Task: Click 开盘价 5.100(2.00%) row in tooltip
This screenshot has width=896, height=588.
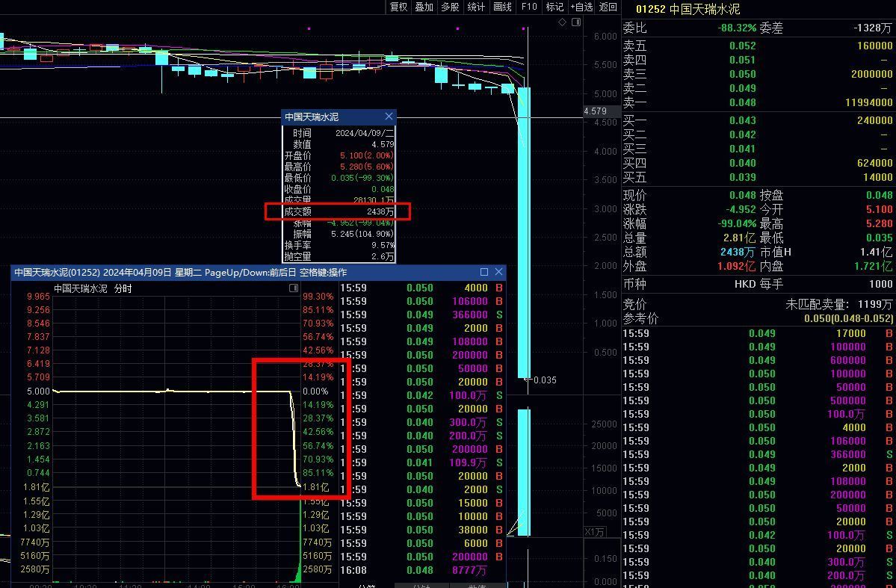Action: [x=339, y=155]
